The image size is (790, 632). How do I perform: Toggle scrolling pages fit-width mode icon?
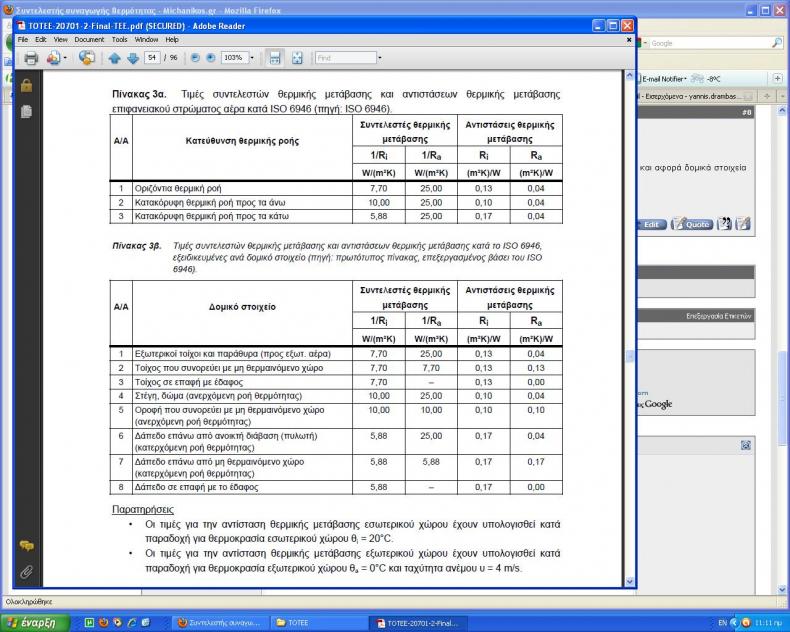click(275, 58)
